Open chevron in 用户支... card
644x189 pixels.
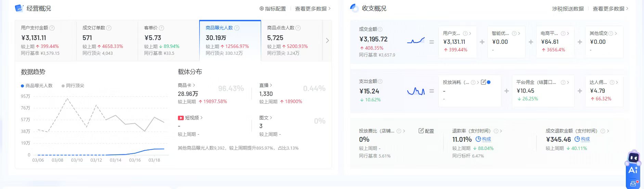point(470,34)
